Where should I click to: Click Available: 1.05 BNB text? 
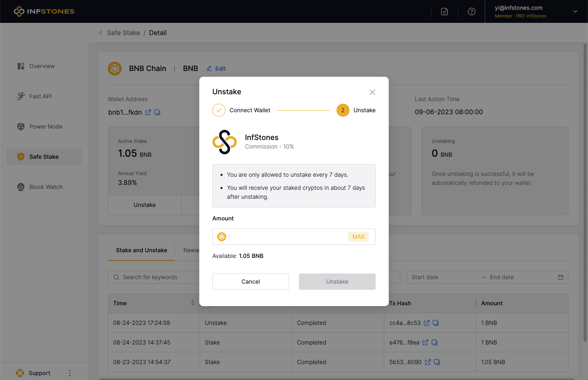click(238, 256)
